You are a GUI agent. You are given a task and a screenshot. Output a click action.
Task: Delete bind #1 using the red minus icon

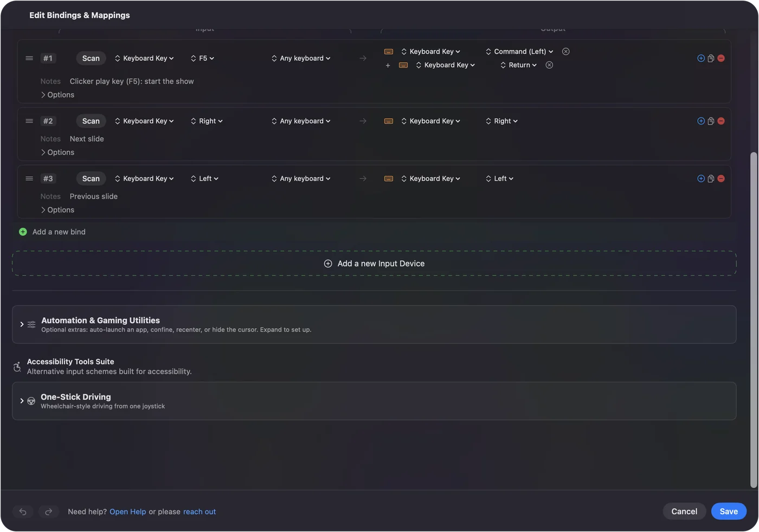(721, 58)
